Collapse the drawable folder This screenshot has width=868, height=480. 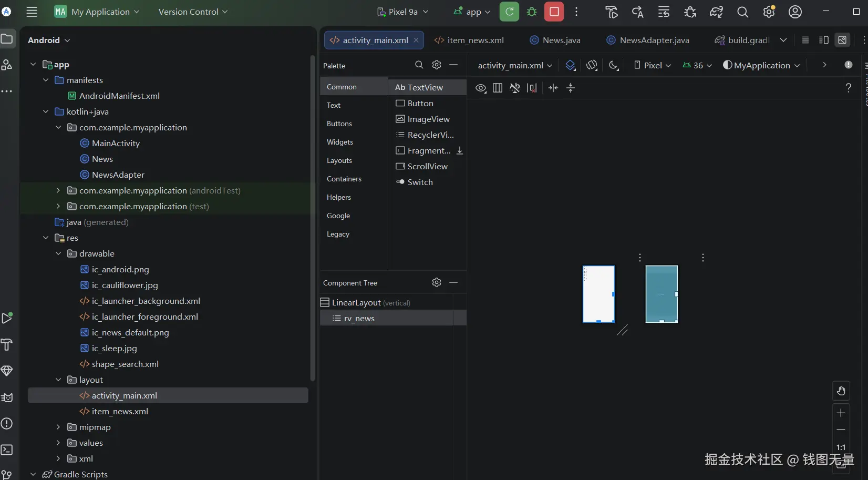(58, 253)
